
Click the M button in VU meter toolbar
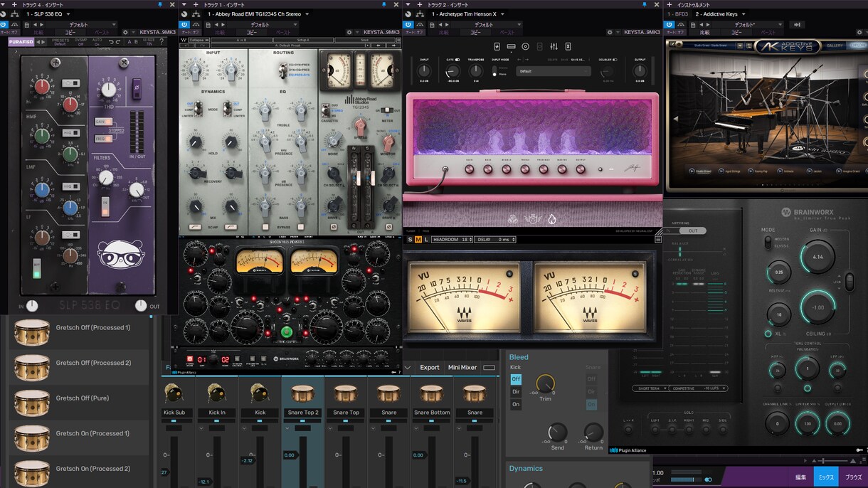tap(418, 240)
